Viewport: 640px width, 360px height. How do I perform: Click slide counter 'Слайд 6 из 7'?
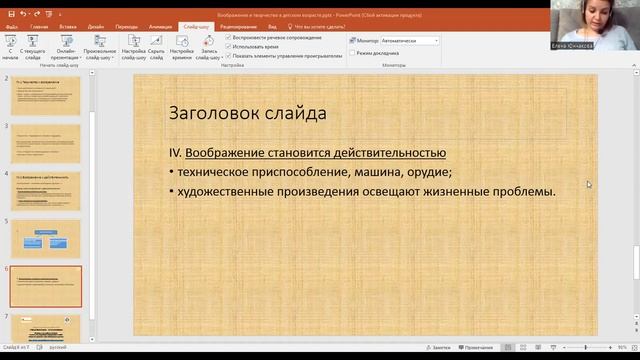[16, 347]
